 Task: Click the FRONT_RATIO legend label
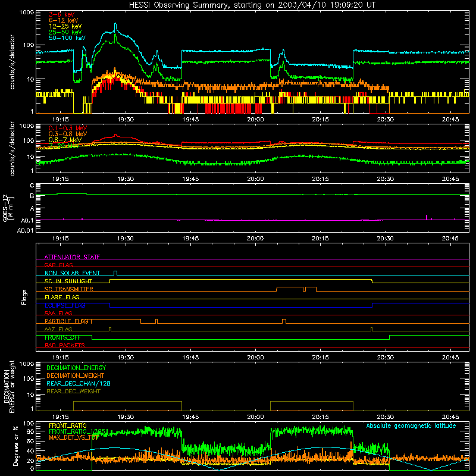coord(68,425)
